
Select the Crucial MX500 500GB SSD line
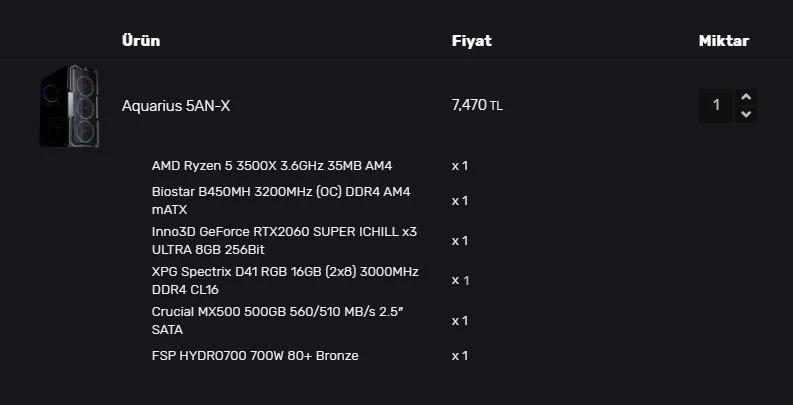[277, 320]
